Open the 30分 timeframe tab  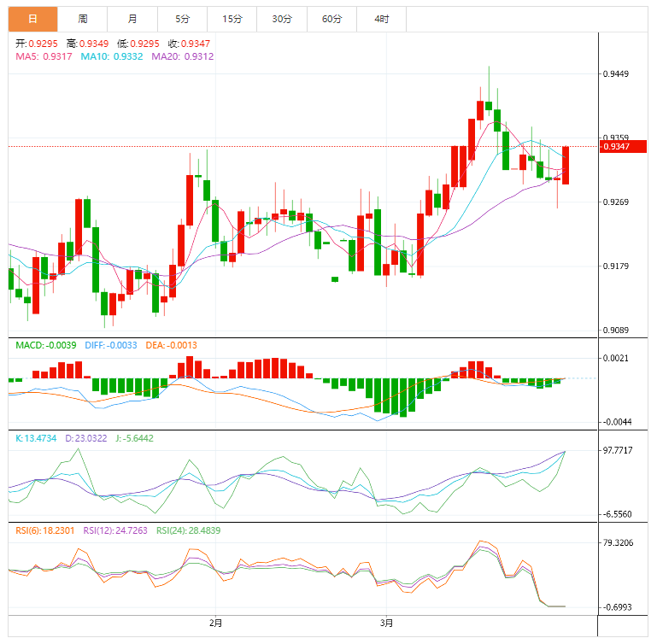pos(282,19)
